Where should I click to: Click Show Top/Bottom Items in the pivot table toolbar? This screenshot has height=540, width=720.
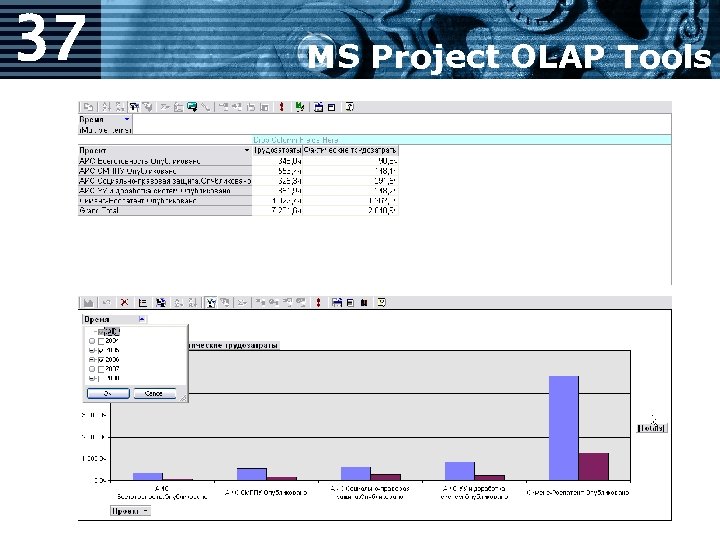[x=147, y=107]
